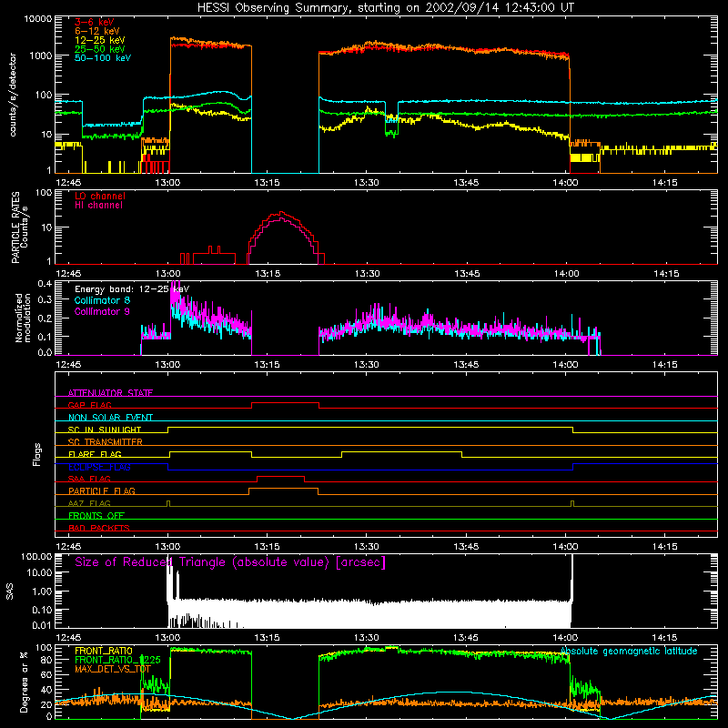Screen dimensions: 728x728
Task: Select the 'HI channel' particle legend entry
Action: [99, 206]
